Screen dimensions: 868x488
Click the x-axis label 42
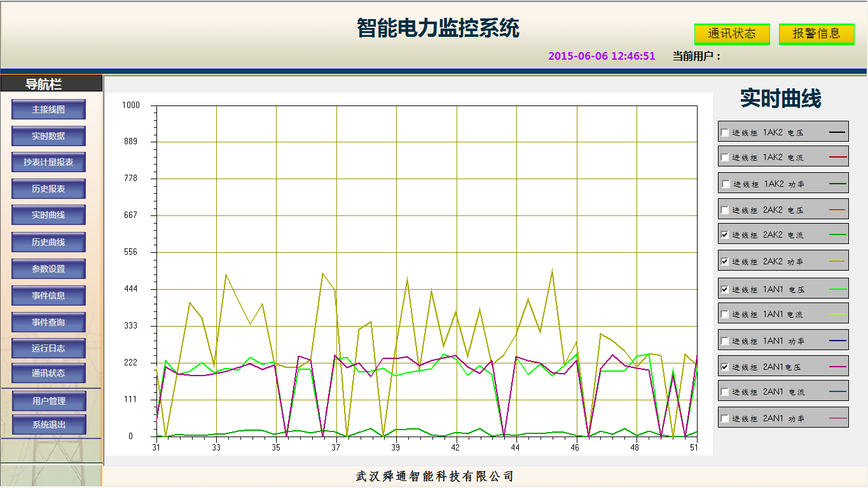[x=455, y=448]
